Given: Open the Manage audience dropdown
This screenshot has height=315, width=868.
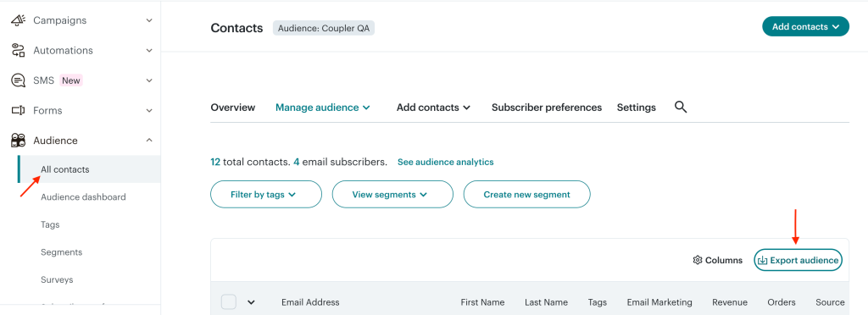Looking at the screenshot, I should (x=323, y=108).
